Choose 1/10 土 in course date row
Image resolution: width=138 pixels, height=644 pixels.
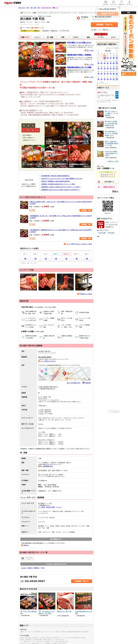[56, 259]
